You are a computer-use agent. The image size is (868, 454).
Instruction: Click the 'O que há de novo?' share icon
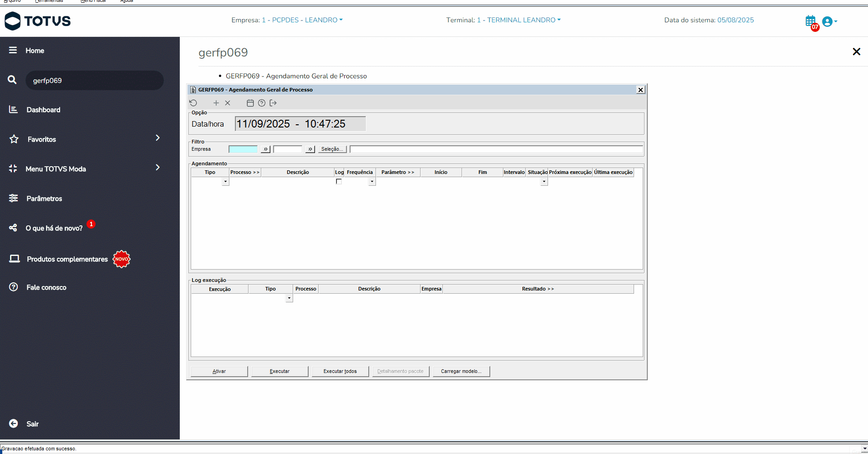point(13,228)
